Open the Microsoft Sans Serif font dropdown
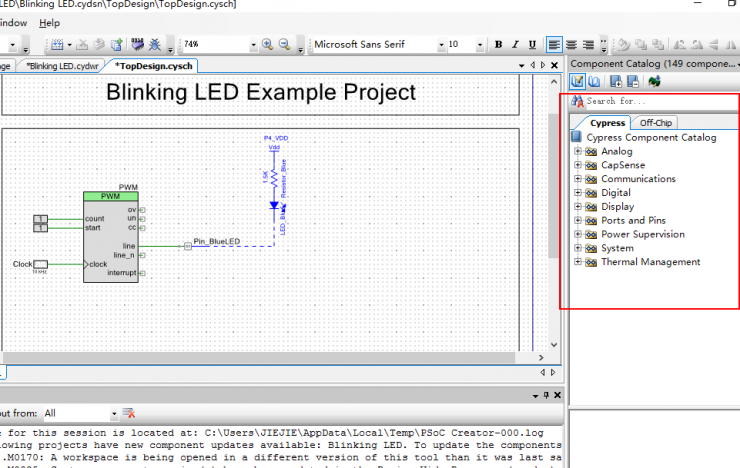 440,45
